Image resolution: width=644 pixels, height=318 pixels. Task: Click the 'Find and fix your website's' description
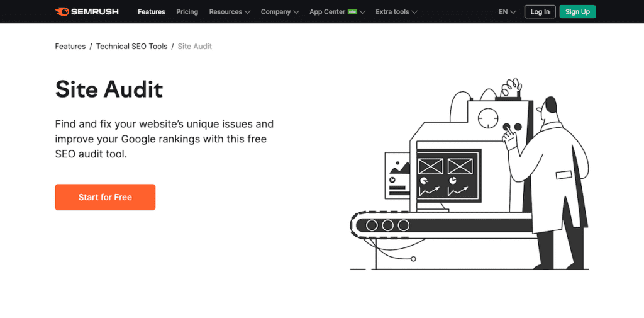(x=164, y=139)
